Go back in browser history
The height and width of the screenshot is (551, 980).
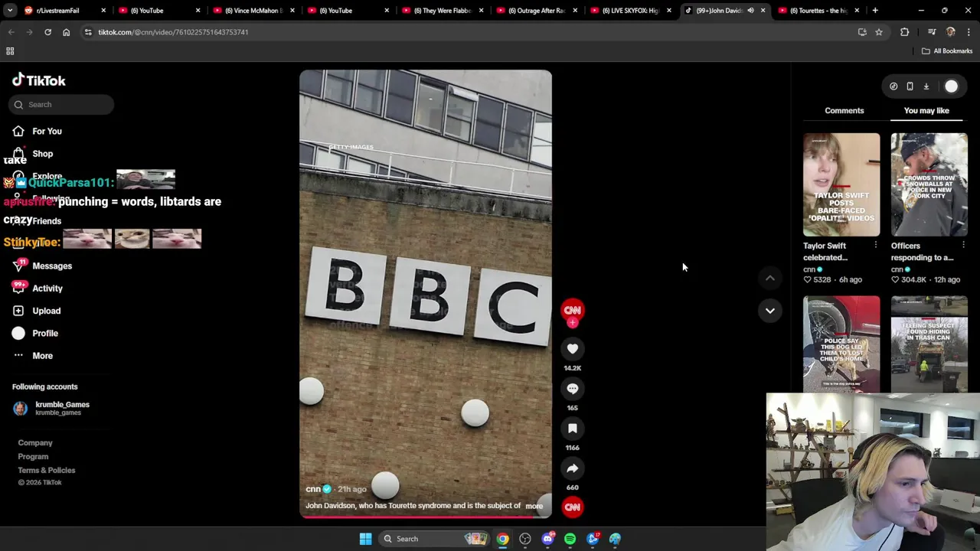11,32
